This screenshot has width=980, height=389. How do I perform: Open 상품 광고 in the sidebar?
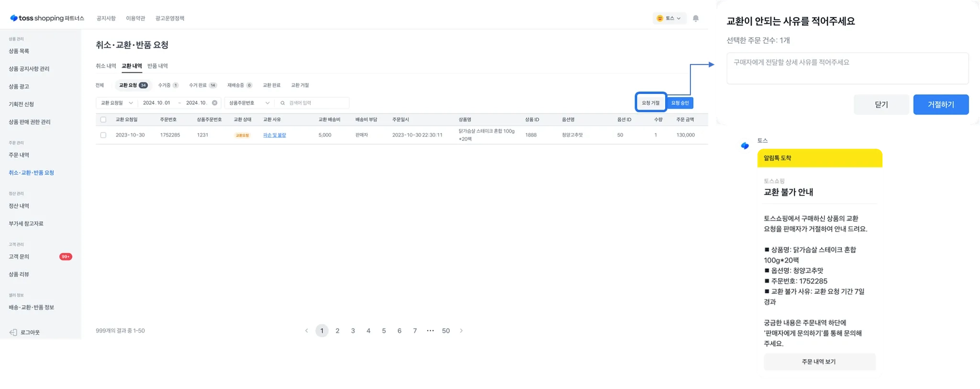19,87
